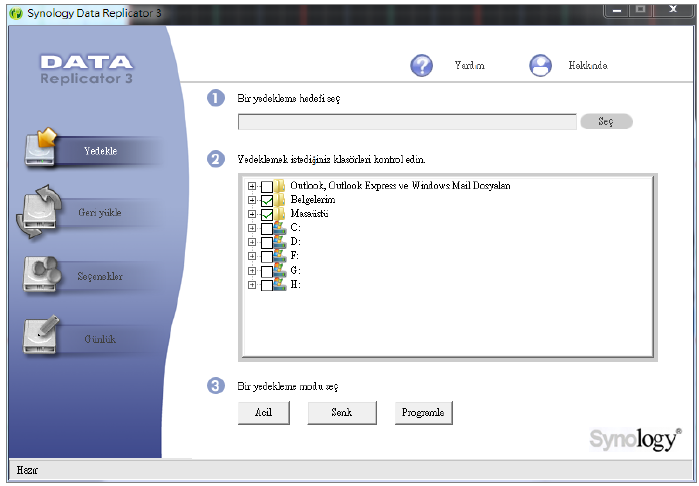Click the Programla schedule button

pyautogui.click(x=422, y=412)
